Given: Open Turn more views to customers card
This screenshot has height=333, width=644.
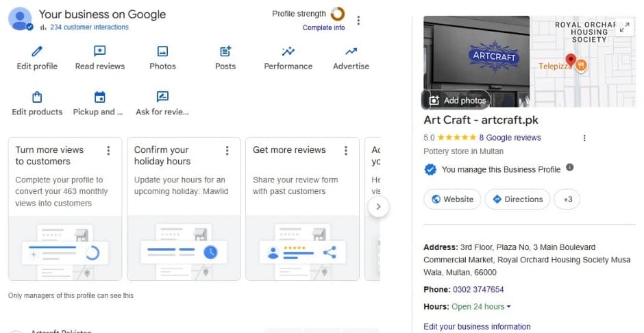Looking at the screenshot, I should pyautogui.click(x=65, y=209).
